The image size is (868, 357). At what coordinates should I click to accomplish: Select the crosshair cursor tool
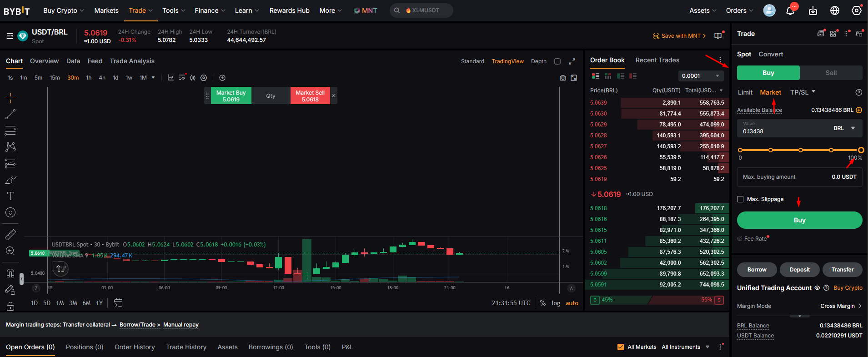10,98
